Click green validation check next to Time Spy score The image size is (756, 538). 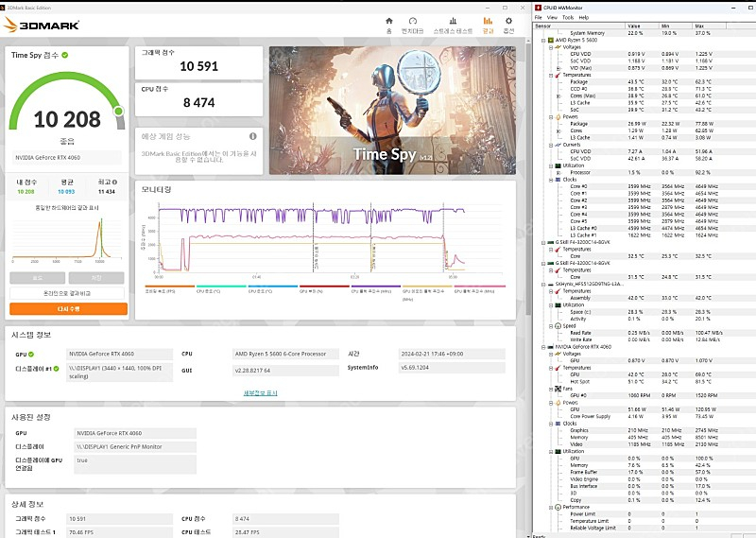(x=64, y=55)
